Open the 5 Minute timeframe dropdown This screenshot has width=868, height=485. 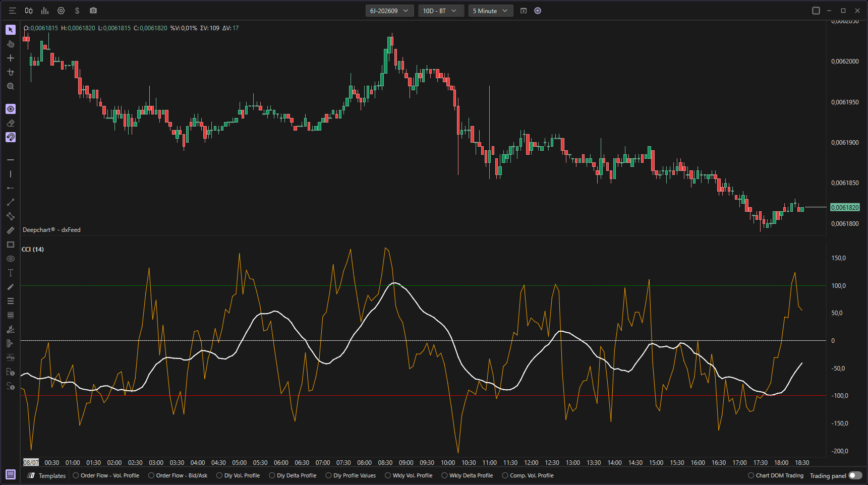(491, 11)
